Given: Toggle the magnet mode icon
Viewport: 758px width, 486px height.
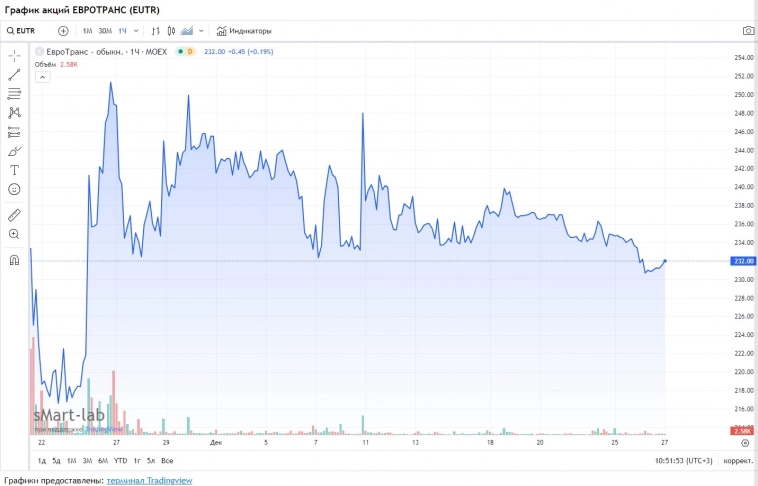Looking at the screenshot, I should click(15, 260).
